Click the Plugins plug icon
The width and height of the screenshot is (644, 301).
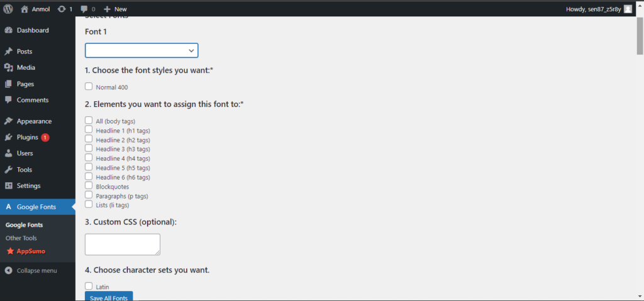(9, 137)
